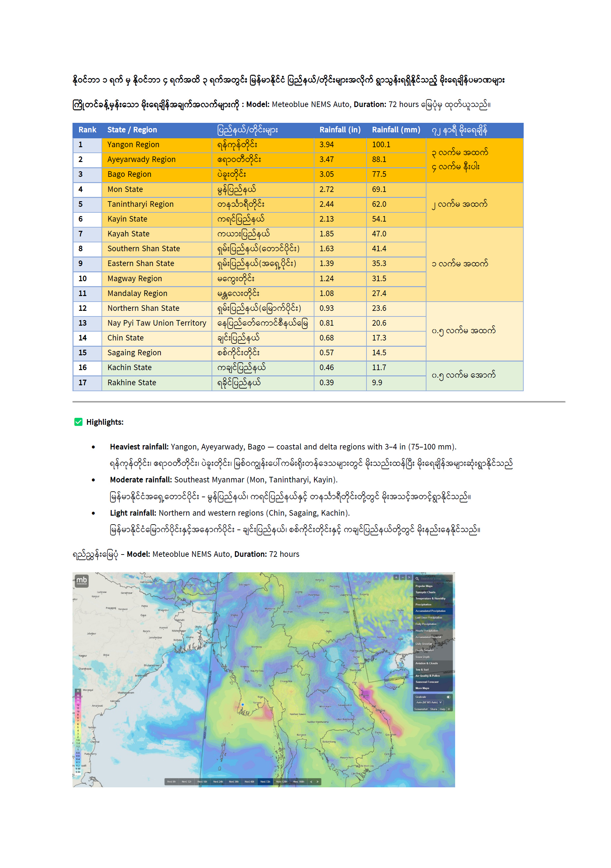
Task: Select Accumulated Precipitation menu entry
Action: [x=430, y=611]
